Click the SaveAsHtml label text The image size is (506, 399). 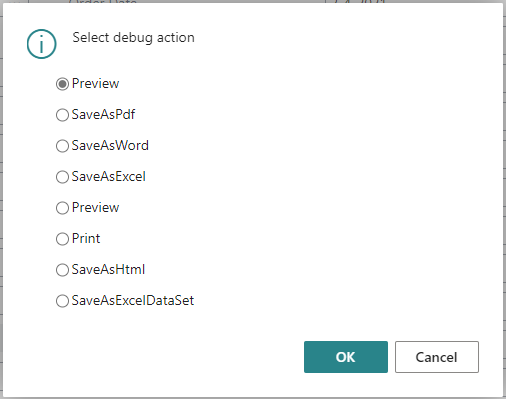click(x=108, y=269)
